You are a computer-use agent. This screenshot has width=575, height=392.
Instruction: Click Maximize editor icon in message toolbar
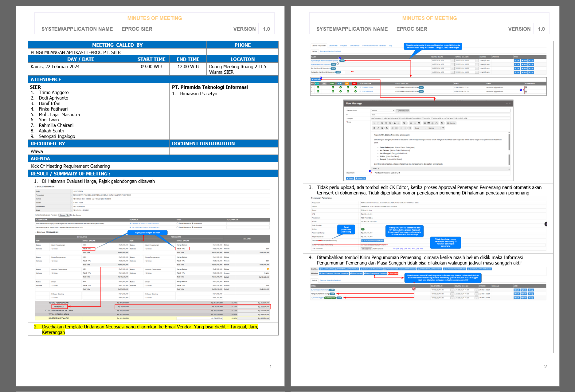pos(442,123)
